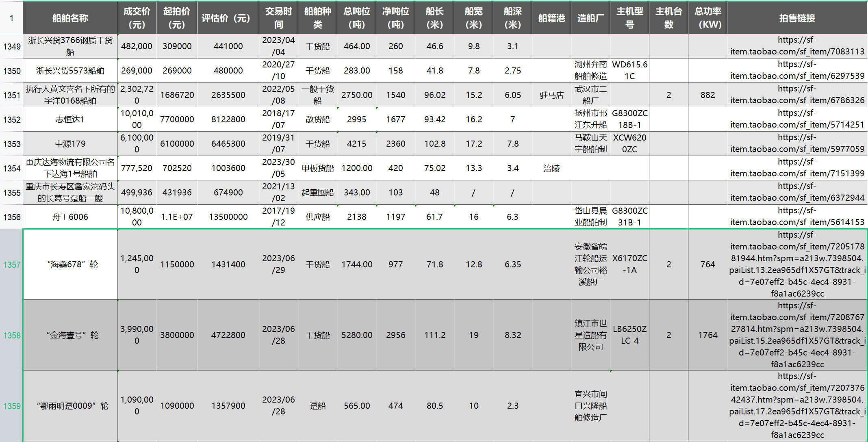Select the header row number 1
868x442 pixels.
pos(11,18)
